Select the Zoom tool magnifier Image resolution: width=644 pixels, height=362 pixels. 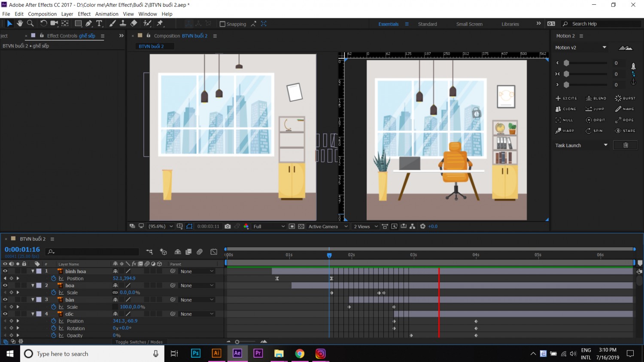click(30, 24)
